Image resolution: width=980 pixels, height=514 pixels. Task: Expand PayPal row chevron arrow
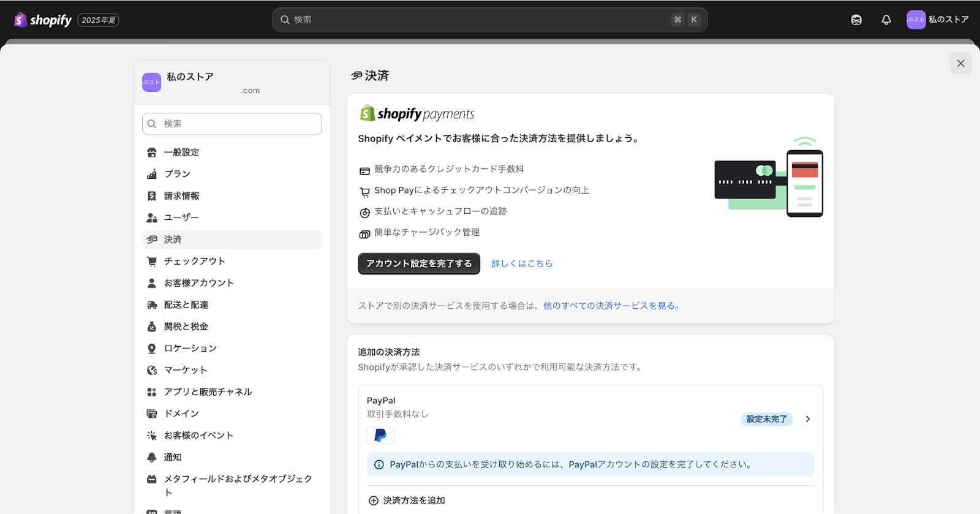tap(808, 419)
